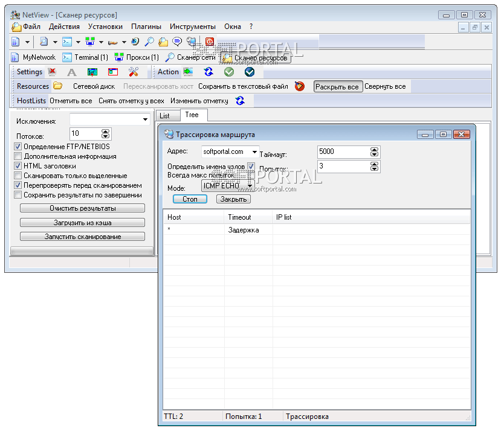Open the Mode ICMP ECHO dropdown

tap(250, 186)
